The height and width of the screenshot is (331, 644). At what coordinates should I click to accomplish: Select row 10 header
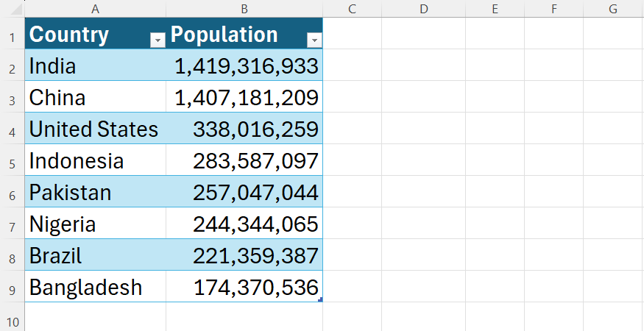point(13,316)
